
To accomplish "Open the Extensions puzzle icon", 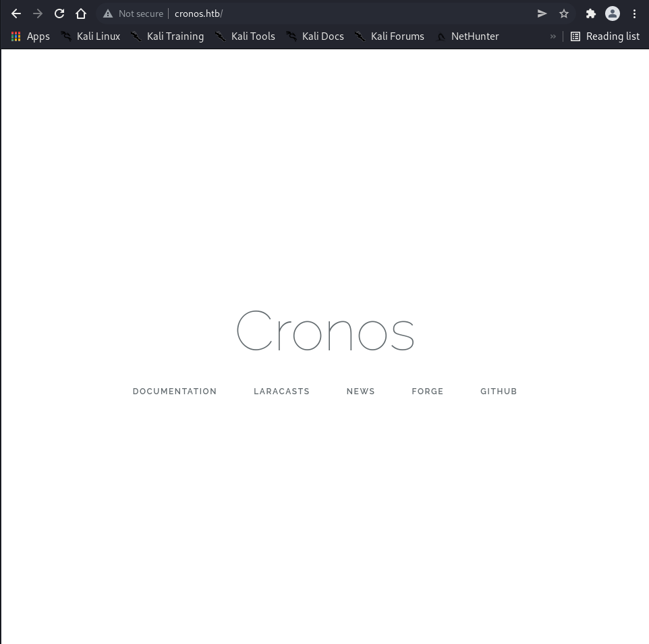I will pos(591,14).
